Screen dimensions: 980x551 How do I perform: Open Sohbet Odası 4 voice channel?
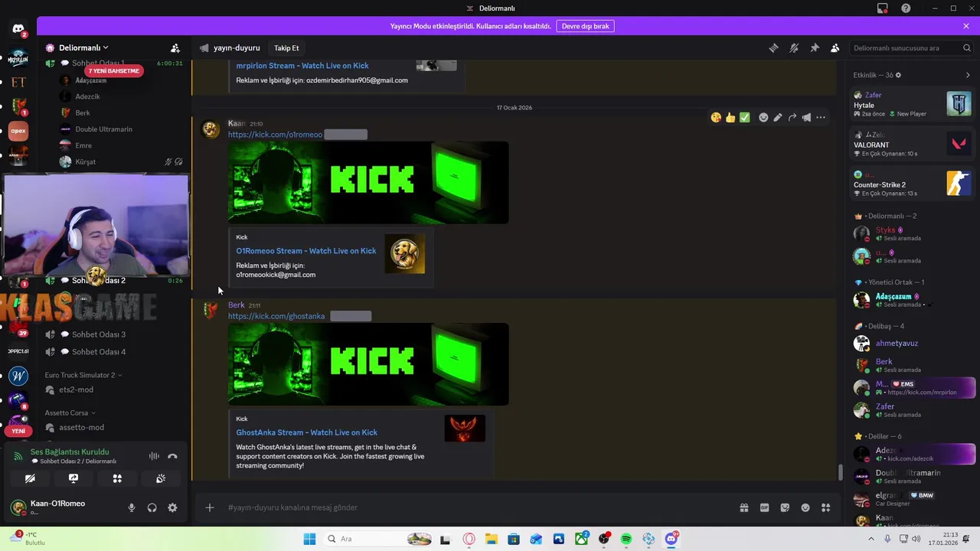point(99,352)
